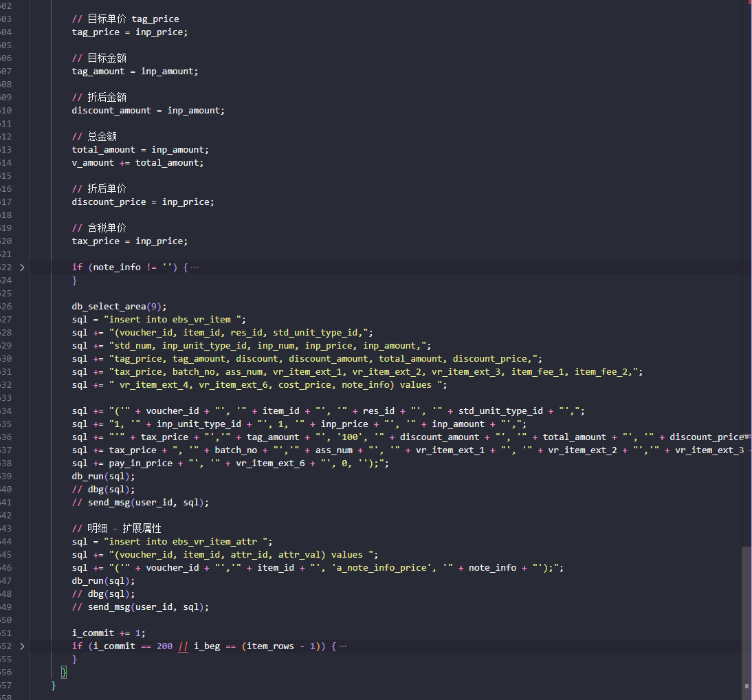The width and height of the screenshot is (752, 700).
Task: Click highlighted closing bracket below i_commit block
Action: [64, 672]
